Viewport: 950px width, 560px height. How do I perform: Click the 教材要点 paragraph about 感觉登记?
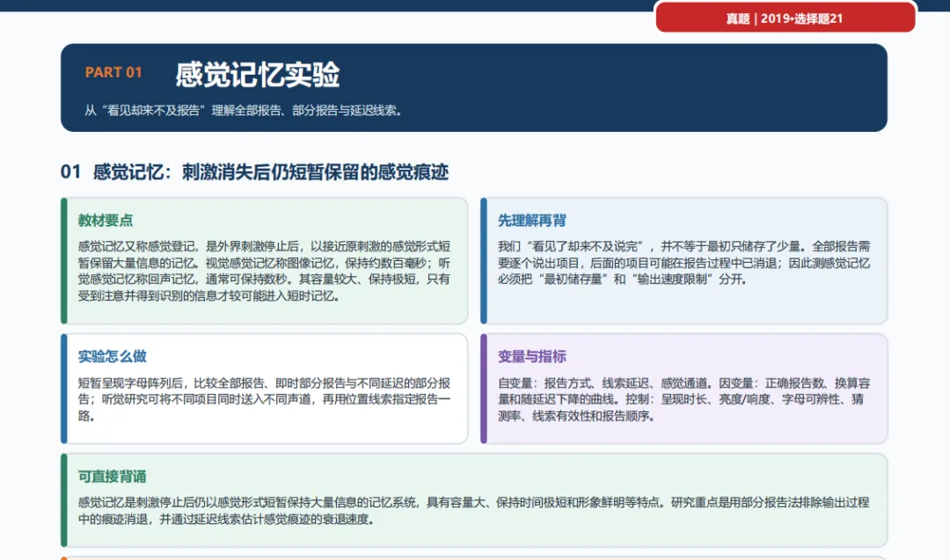click(x=264, y=271)
